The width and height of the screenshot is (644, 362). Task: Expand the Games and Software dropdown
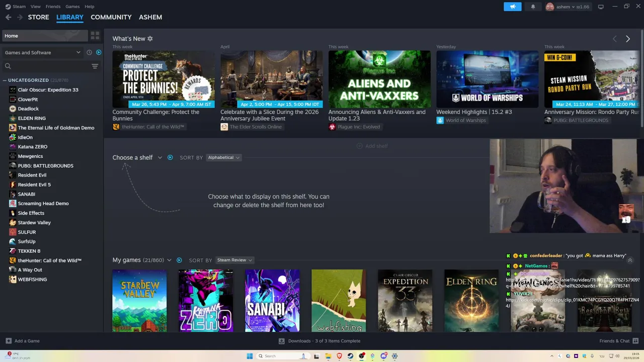tap(42, 52)
